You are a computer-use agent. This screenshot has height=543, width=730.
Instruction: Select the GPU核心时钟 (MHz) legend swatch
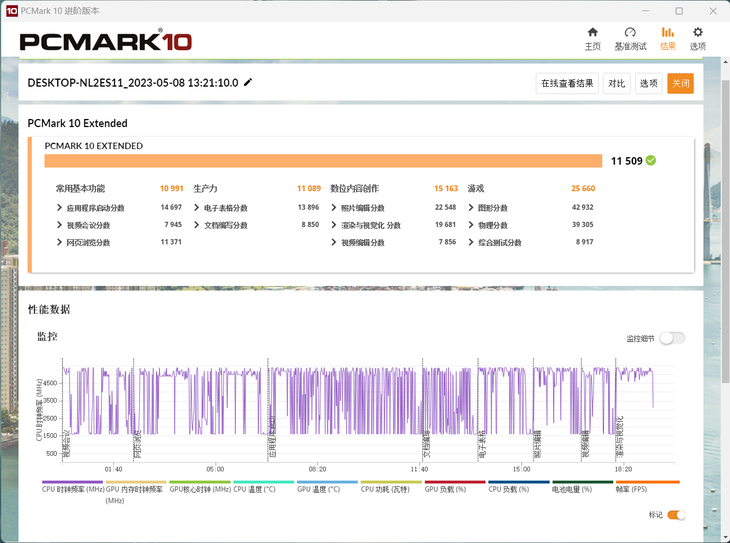click(x=200, y=482)
